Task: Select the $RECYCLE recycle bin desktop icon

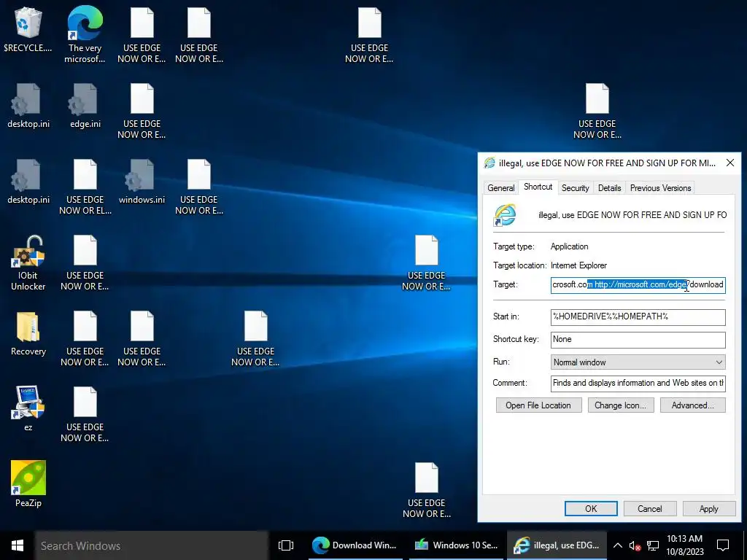Action: (x=28, y=29)
